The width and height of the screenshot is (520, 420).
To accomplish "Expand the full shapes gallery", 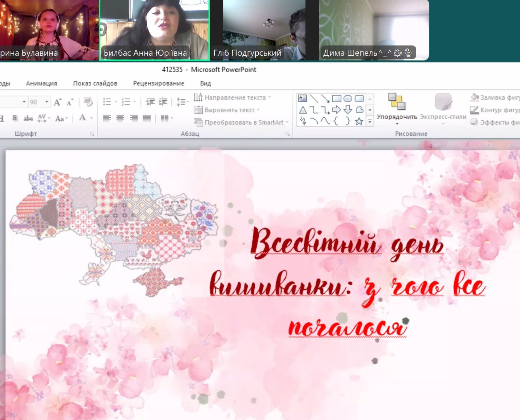I will point(370,121).
